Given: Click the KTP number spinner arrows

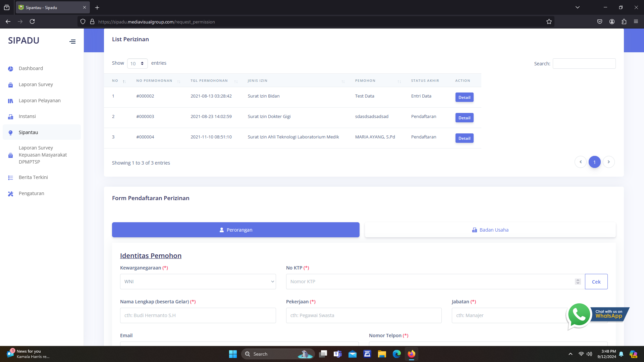Looking at the screenshot, I should coord(578,282).
